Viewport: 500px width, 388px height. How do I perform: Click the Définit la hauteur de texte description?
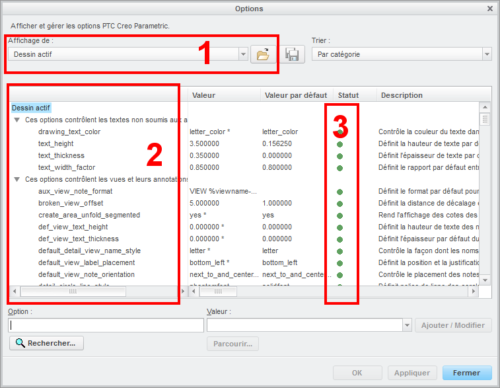coord(428,144)
